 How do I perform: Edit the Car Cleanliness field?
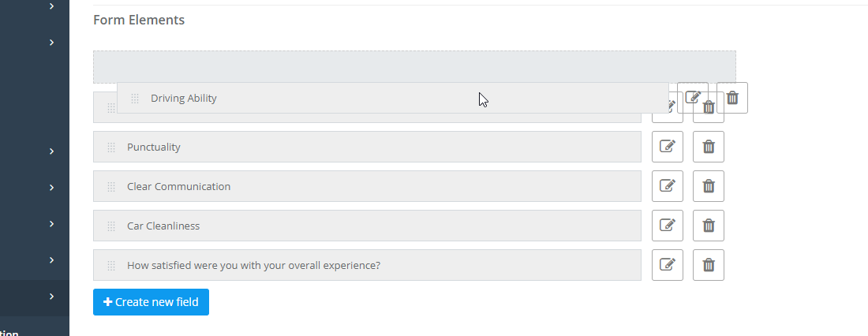tap(667, 226)
